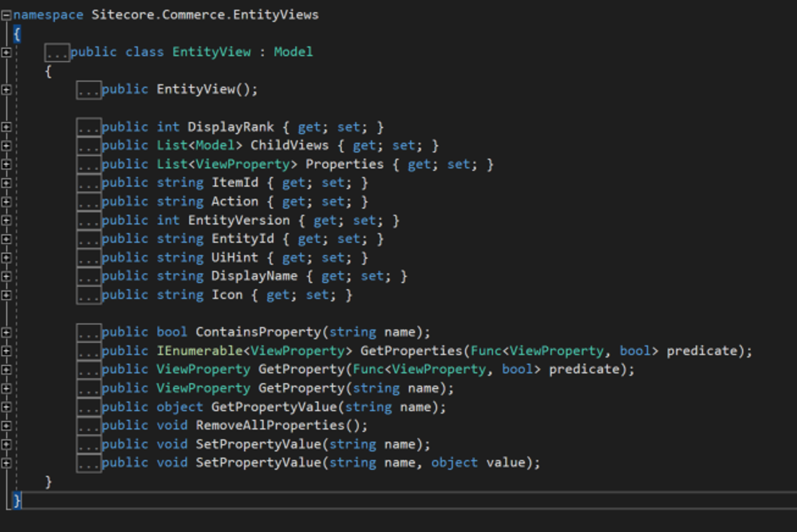Expand the margin marker for EntityVersion property
The height and width of the screenshot is (532, 797).
pyautogui.click(x=6, y=220)
